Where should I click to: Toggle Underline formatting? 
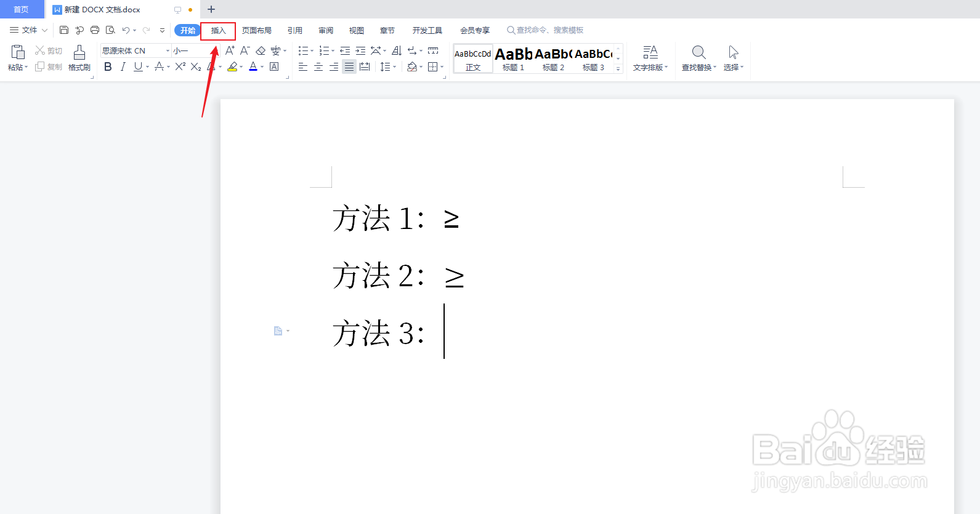click(138, 66)
